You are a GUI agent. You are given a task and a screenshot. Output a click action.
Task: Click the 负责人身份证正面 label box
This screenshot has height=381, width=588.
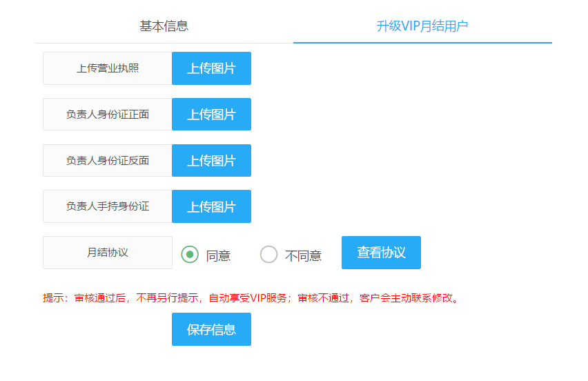(108, 115)
